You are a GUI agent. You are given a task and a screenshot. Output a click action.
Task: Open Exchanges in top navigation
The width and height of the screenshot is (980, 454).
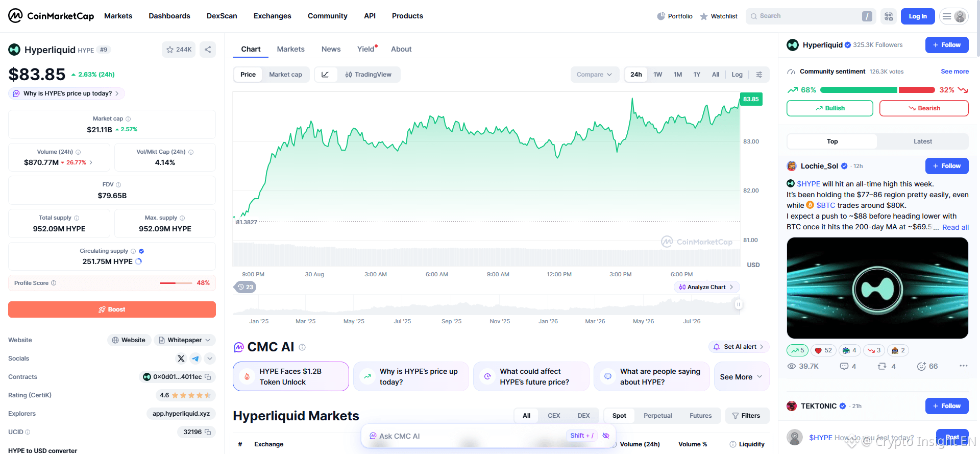(273, 16)
